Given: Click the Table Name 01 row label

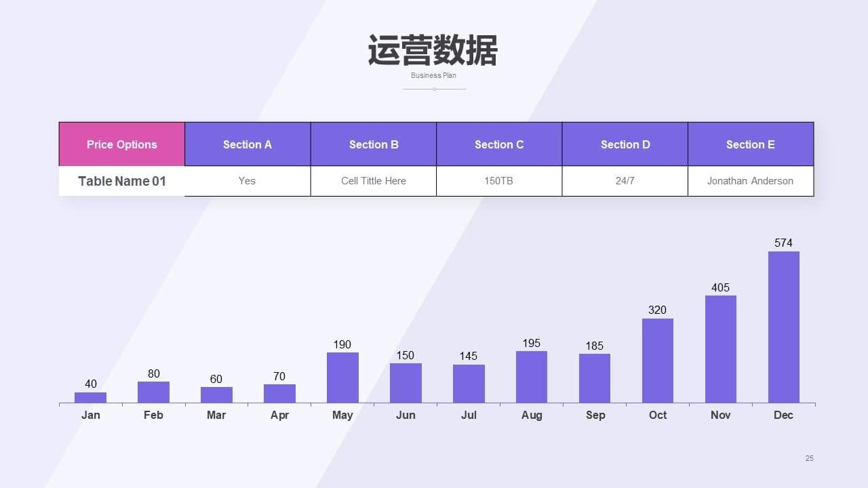Looking at the screenshot, I should (x=122, y=181).
